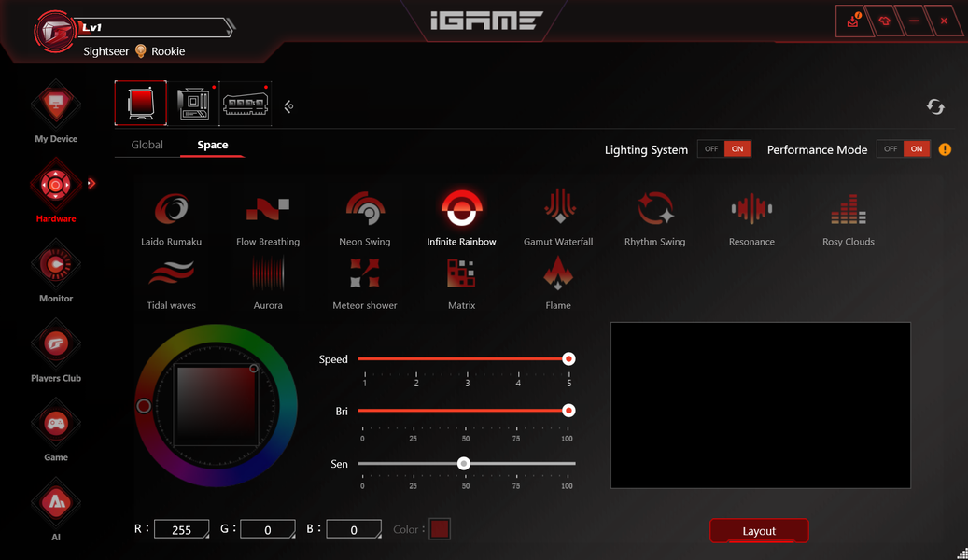
Task: Click the G value input field
Action: click(267, 529)
